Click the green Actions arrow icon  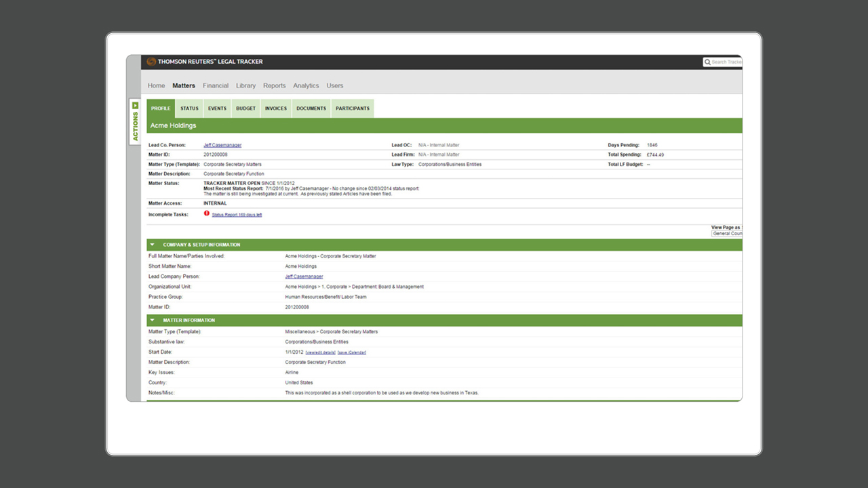[136, 106]
